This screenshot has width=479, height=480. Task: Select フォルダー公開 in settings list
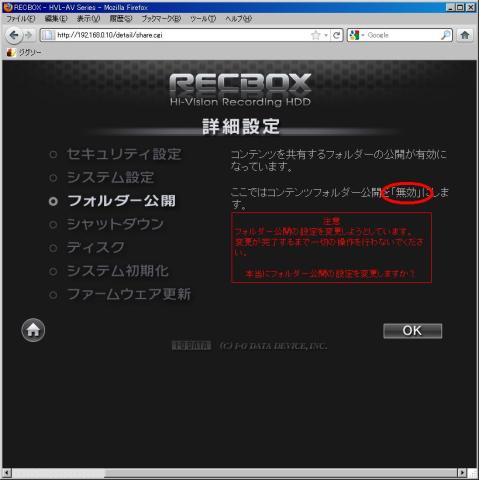121,201
